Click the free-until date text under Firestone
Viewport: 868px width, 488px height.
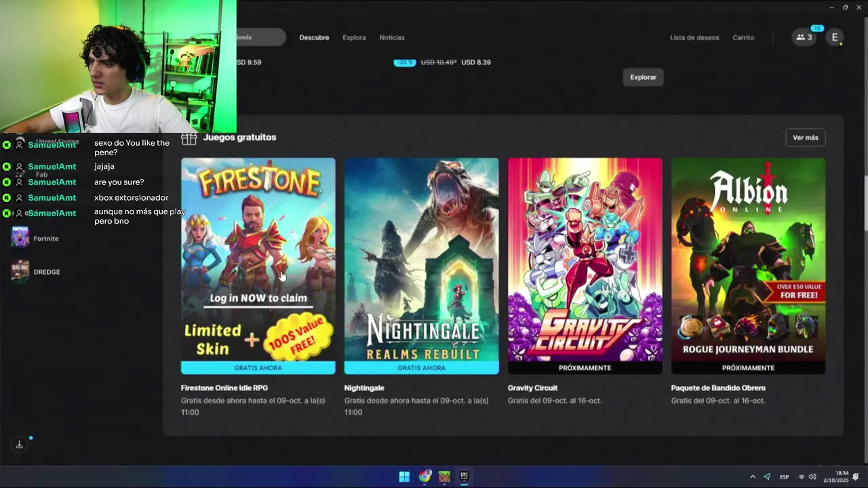coord(253,406)
